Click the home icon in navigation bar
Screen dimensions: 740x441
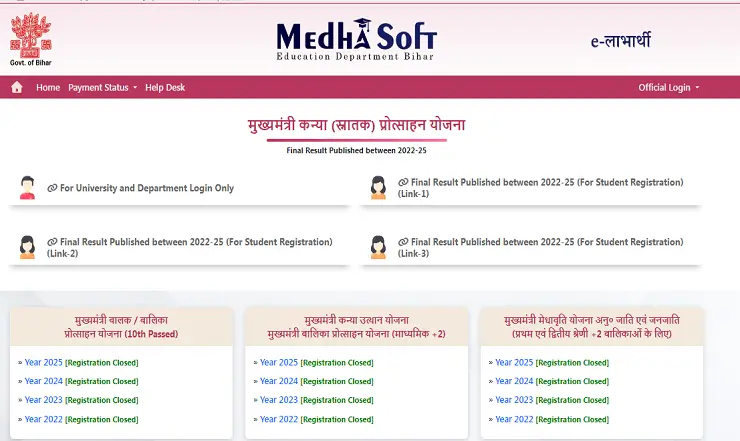click(x=16, y=88)
